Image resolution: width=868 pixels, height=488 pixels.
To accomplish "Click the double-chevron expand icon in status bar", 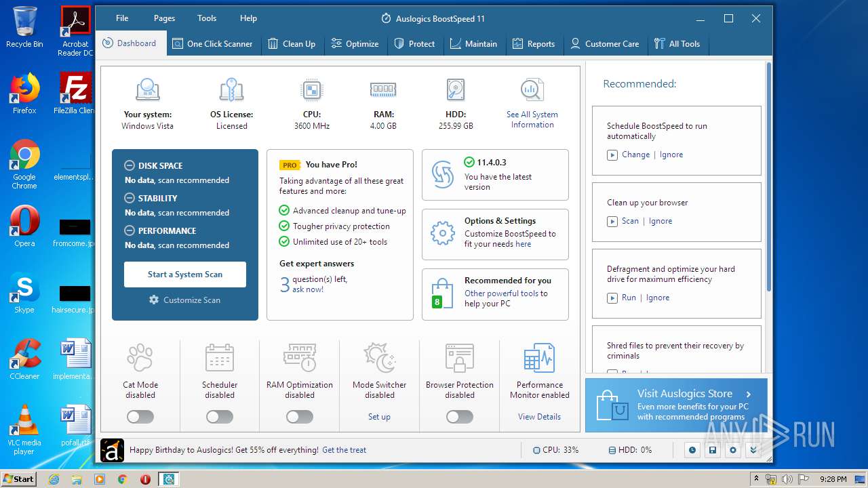I will click(753, 450).
